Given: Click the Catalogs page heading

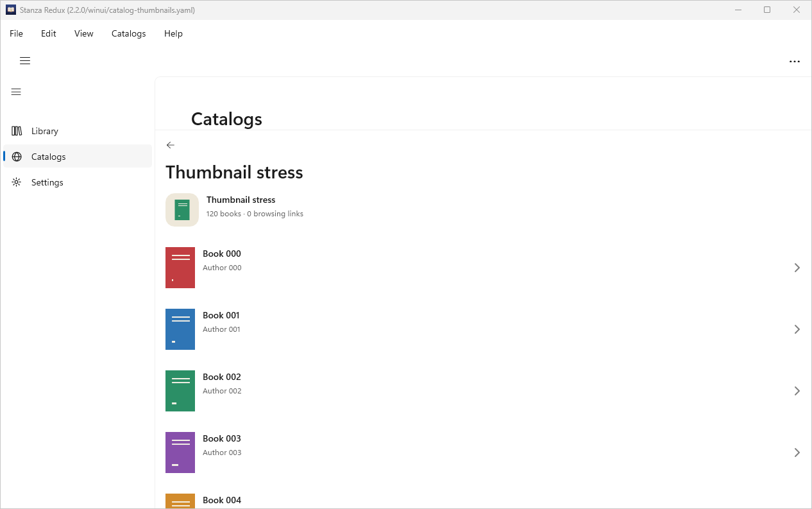Looking at the screenshot, I should click(x=226, y=119).
